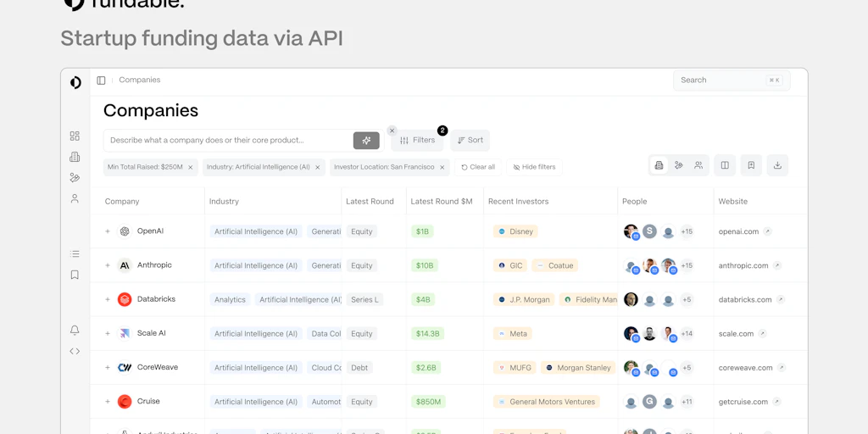Open the companies building icon in sidebar

click(75, 157)
